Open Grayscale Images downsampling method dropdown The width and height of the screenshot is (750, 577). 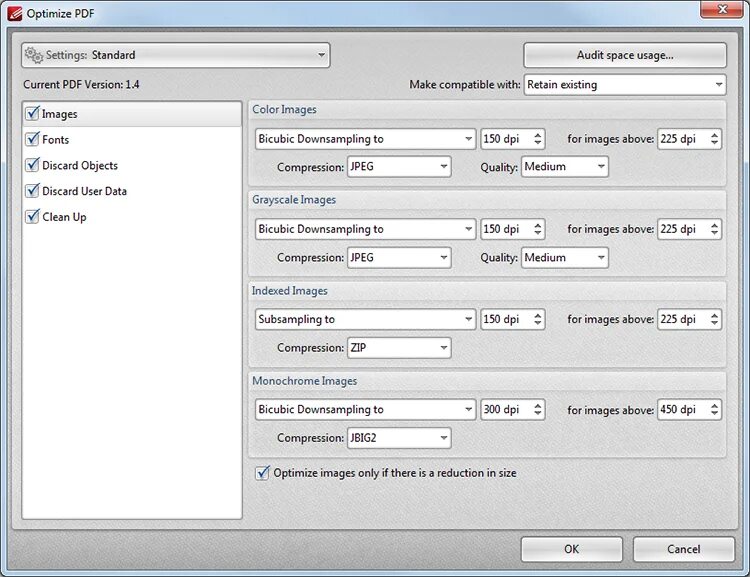click(365, 229)
